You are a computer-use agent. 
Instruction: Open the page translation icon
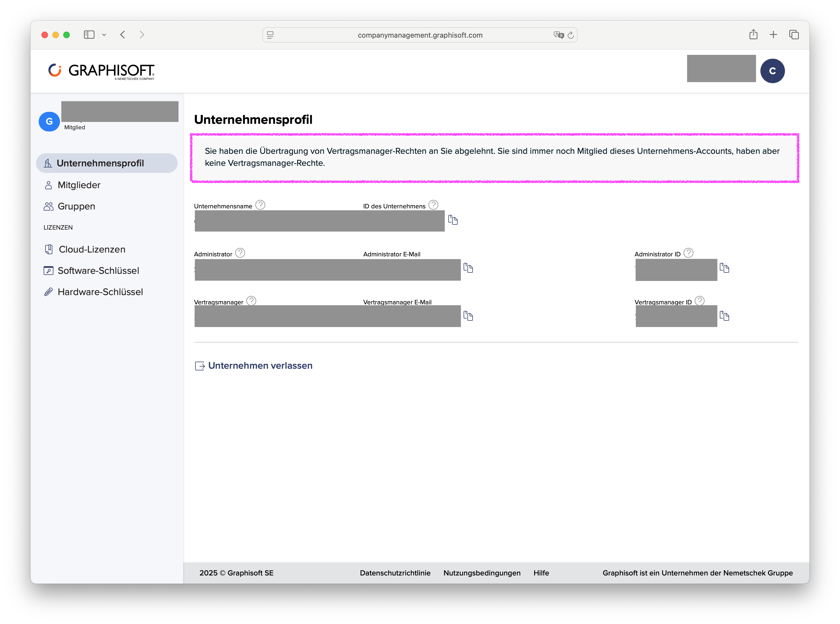pos(558,35)
